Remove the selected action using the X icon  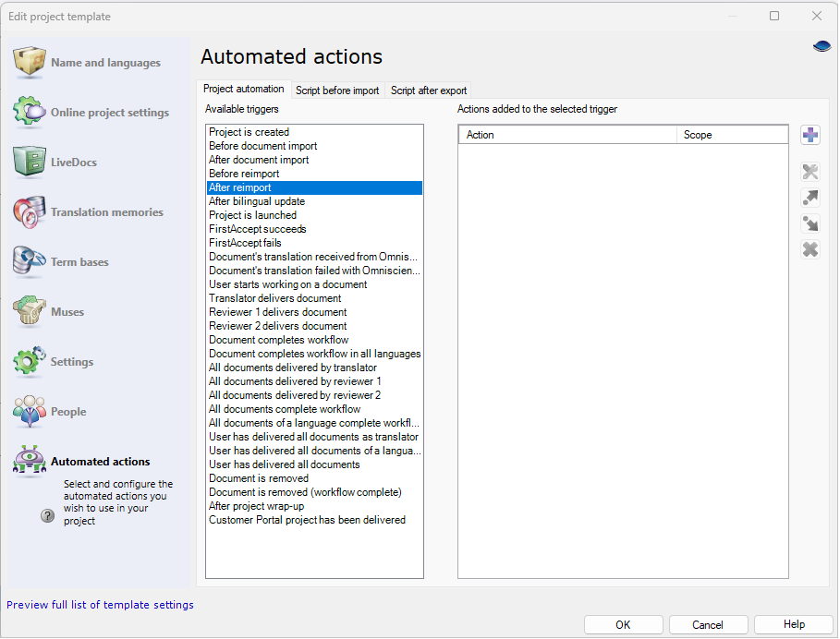pos(810,248)
